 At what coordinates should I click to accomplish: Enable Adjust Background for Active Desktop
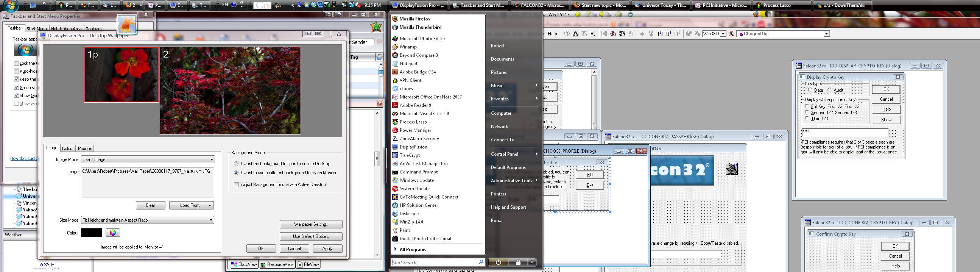point(237,185)
